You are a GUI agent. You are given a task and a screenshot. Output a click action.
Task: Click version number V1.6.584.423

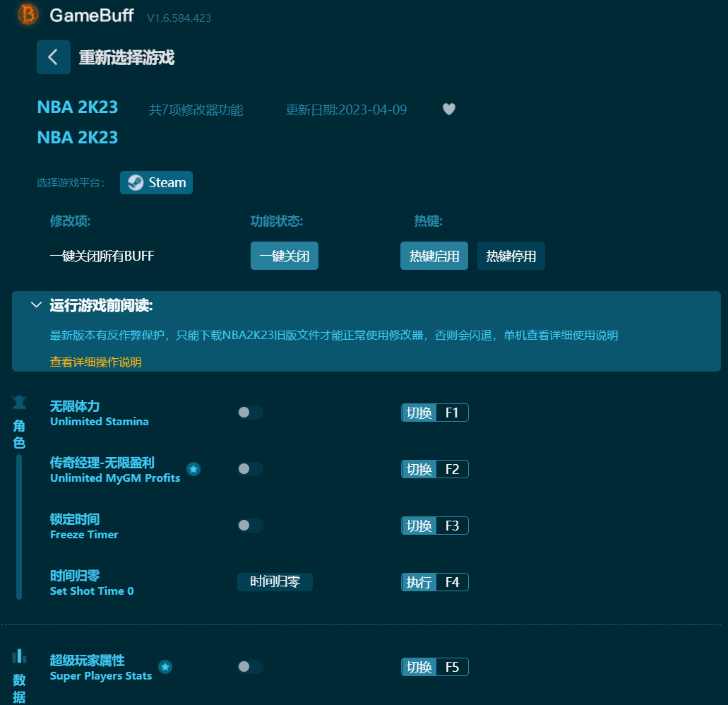(179, 18)
